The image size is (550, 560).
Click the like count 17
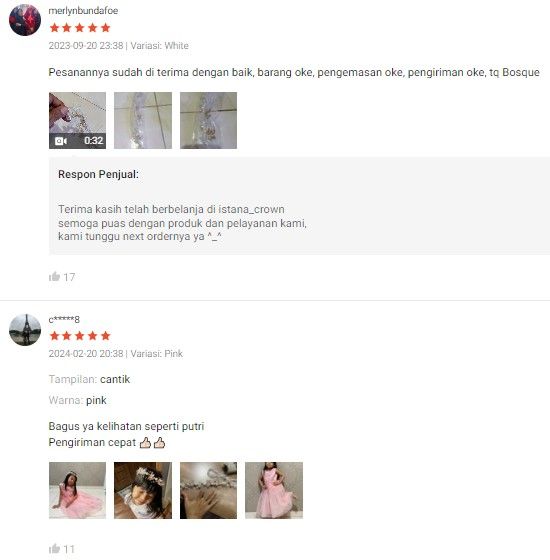point(69,277)
